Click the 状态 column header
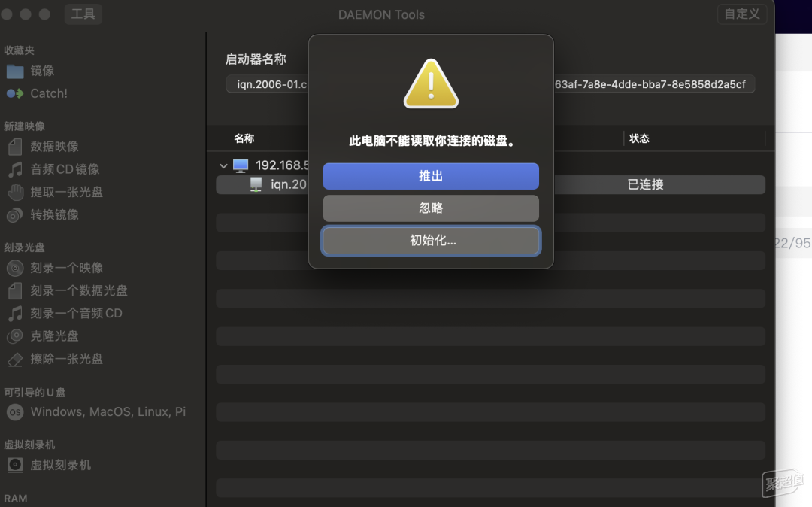This screenshot has height=507, width=812. 639,139
